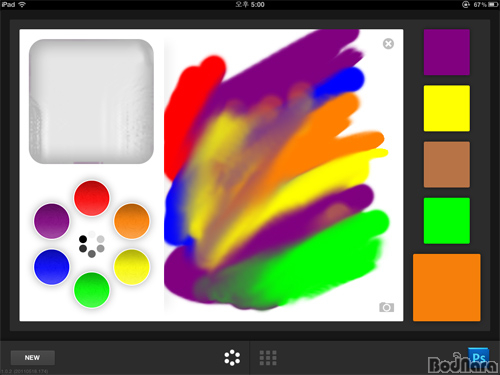Select the large orange current-color swatch
This screenshot has height=375, width=500.
(x=447, y=287)
